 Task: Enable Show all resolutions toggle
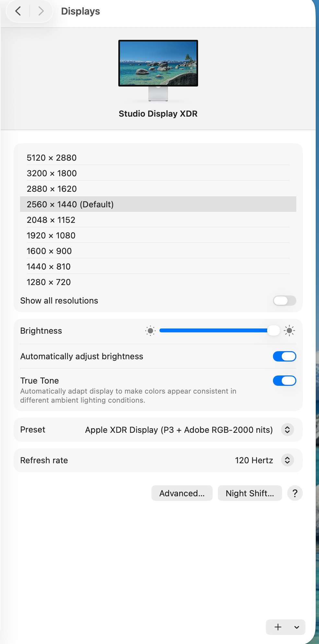(285, 301)
